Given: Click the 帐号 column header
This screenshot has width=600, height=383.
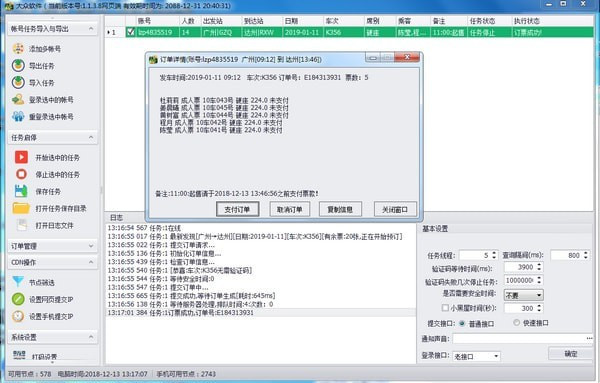Looking at the screenshot, I should [x=158, y=21].
